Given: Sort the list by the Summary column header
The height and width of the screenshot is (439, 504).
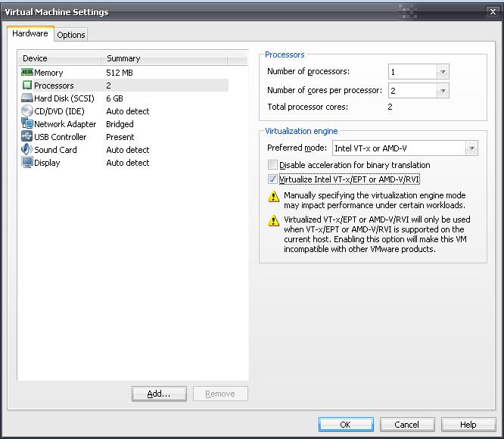Looking at the screenshot, I should point(164,58).
